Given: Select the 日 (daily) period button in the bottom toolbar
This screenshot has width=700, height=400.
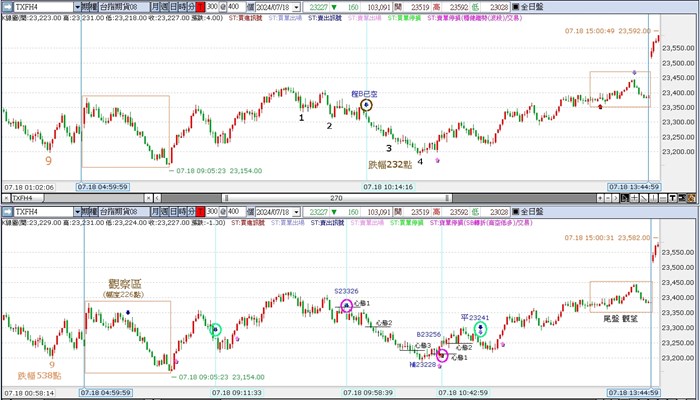Looking at the screenshot, I should click(x=172, y=212).
